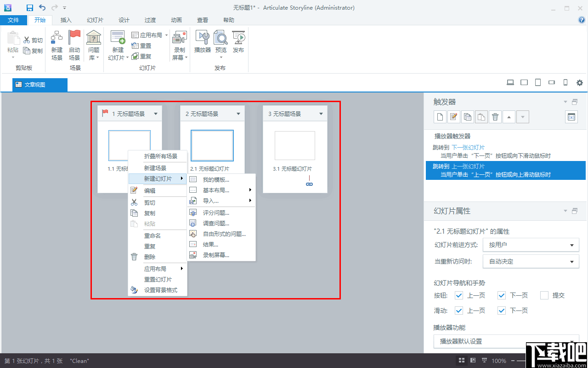Switch to the 插入 ribbon tab
The image size is (588, 368).
point(66,20)
